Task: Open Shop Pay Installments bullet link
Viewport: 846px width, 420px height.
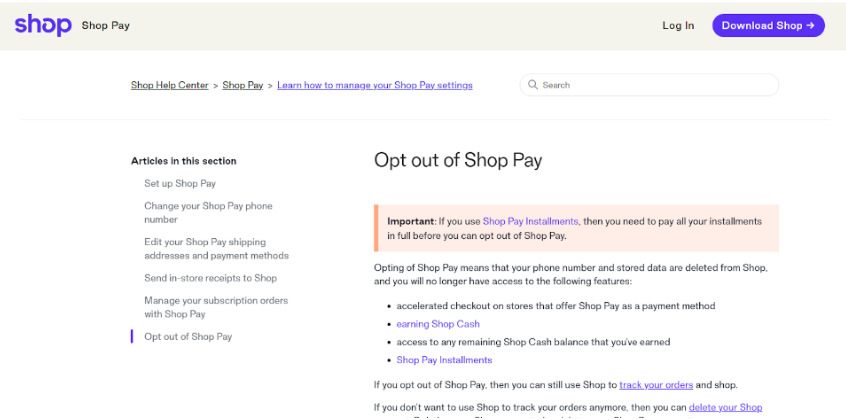Action: coord(444,360)
